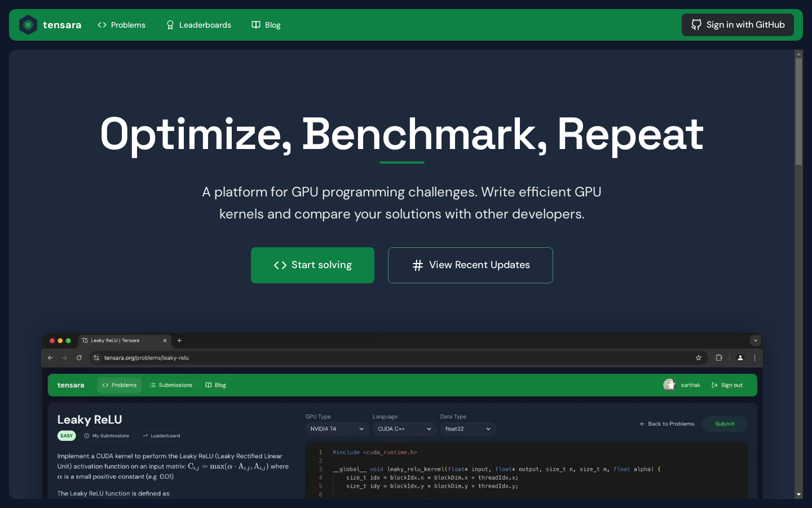Click the vertical scrollbar thumb
The image size is (812, 508).
(x=798, y=111)
